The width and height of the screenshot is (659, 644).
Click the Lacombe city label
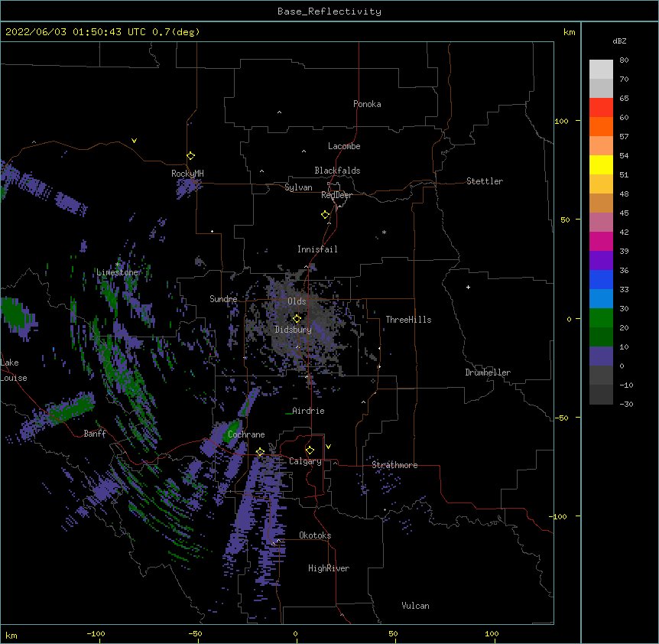[x=344, y=146]
